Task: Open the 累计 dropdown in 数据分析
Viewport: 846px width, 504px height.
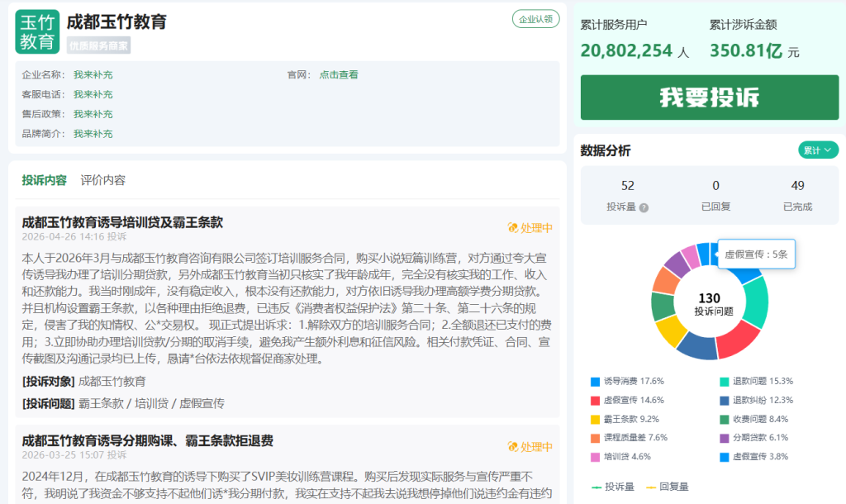Action: (x=818, y=150)
